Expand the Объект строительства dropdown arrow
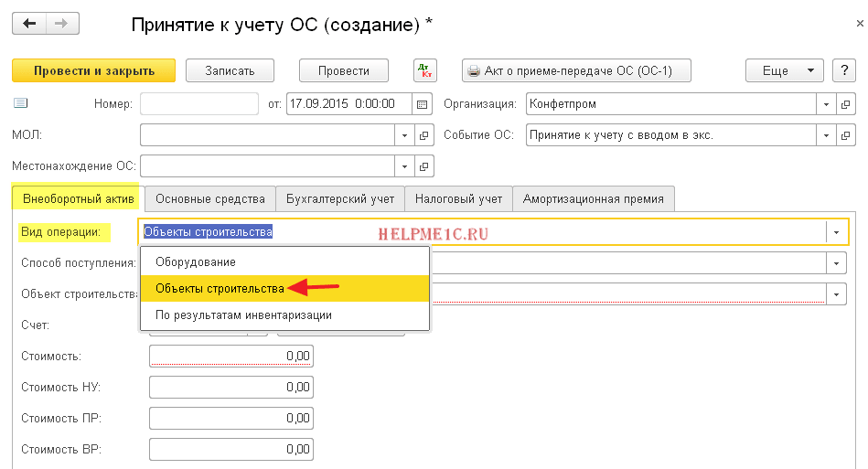 coord(837,294)
